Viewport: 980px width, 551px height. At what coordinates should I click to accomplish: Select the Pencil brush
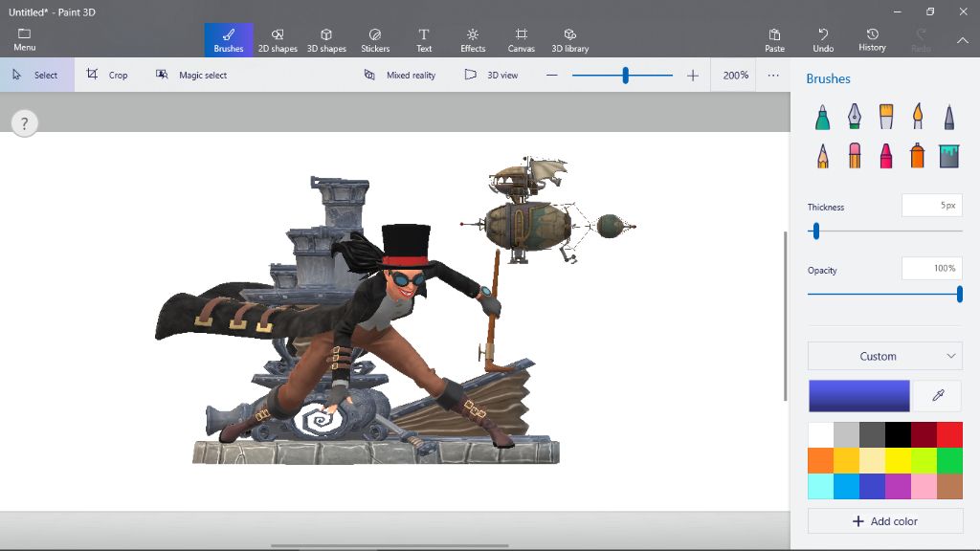(822, 156)
